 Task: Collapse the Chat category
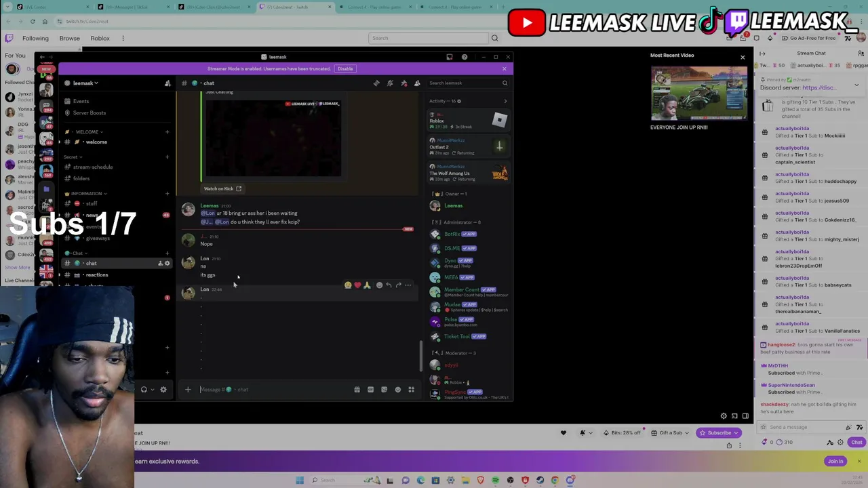pyautogui.click(x=77, y=253)
